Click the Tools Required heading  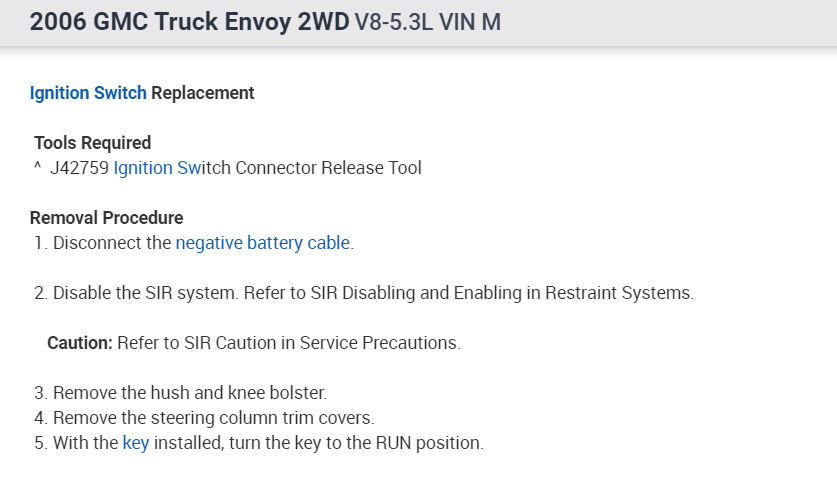click(92, 143)
